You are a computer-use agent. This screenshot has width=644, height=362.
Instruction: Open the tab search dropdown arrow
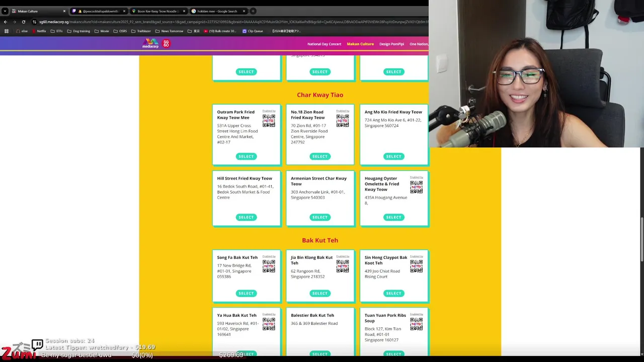[x=5, y=11]
